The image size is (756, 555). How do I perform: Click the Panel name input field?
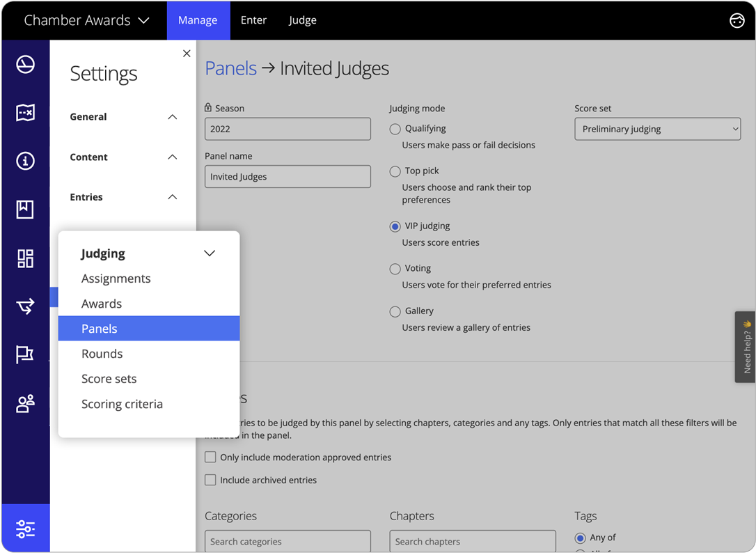(x=288, y=177)
